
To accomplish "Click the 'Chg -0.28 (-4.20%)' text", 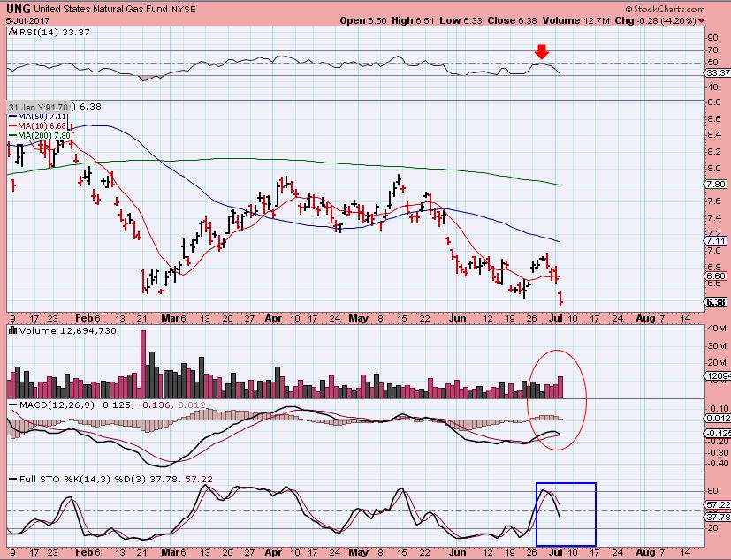I will click(x=656, y=20).
